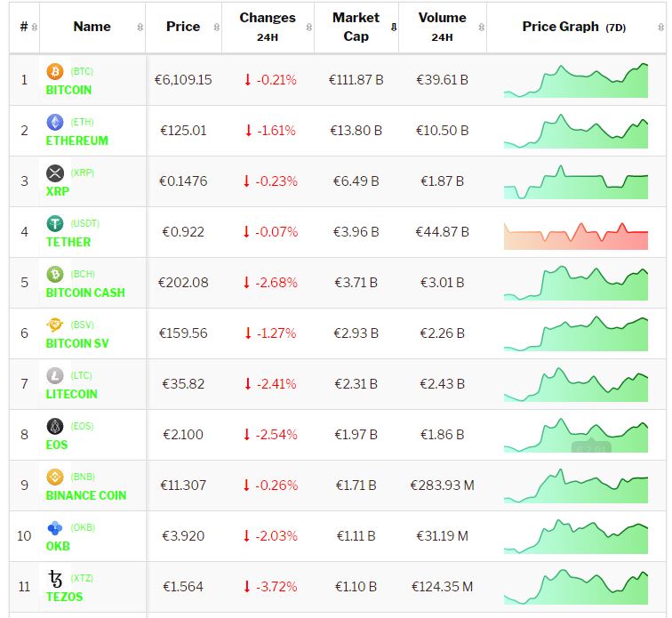
Task: Click the Ethereum diamond logo icon
Action: click(55, 122)
